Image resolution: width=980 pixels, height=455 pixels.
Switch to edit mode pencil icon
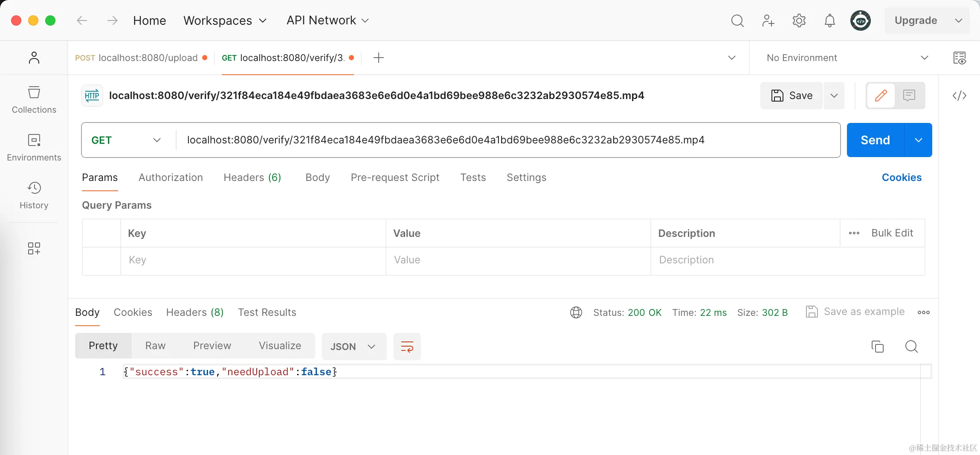click(x=881, y=95)
